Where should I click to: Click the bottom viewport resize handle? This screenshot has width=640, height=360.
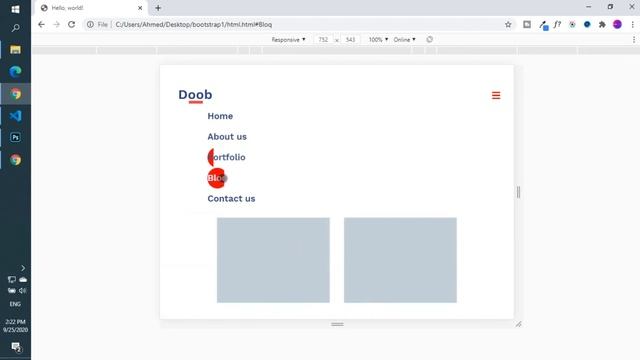click(x=337, y=324)
